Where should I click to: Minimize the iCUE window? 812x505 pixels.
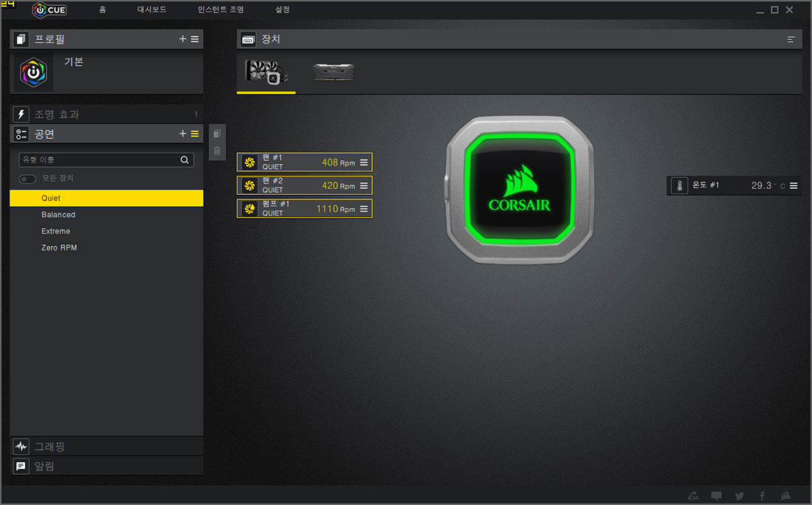pyautogui.click(x=760, y=10)
